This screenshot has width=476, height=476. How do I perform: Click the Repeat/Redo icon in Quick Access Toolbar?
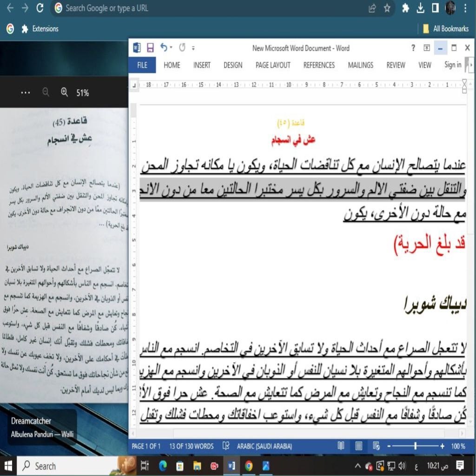pos(182,47)
